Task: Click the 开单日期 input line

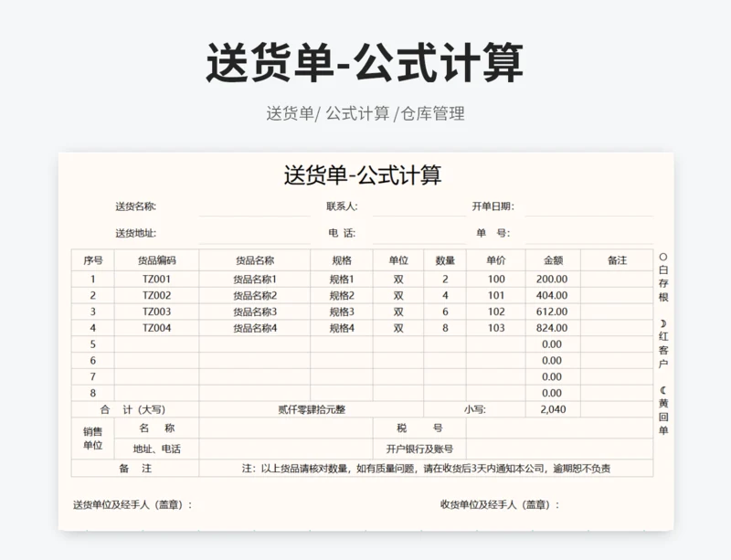Action: tap(589, 208)
